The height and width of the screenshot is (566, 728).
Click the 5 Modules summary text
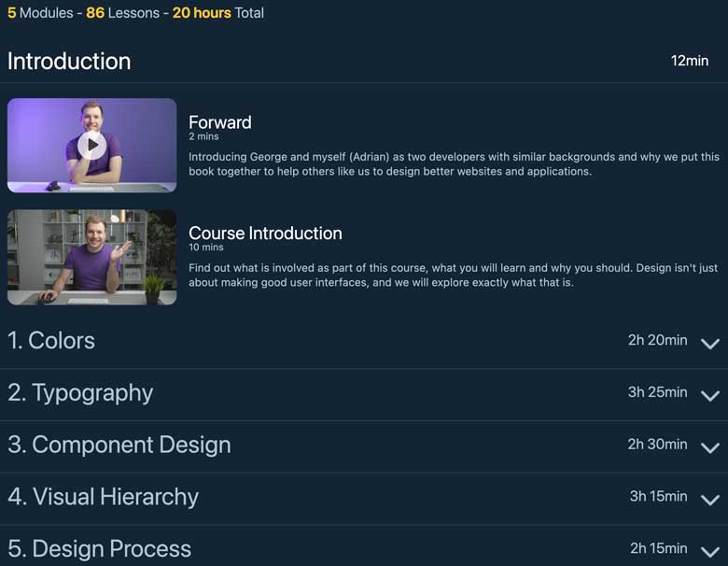[x=40, y=12]
